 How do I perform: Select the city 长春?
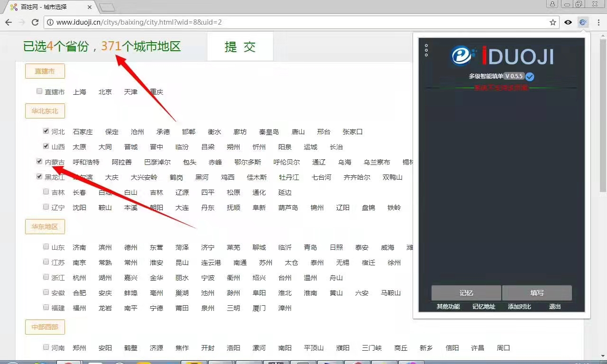[80, 192]
